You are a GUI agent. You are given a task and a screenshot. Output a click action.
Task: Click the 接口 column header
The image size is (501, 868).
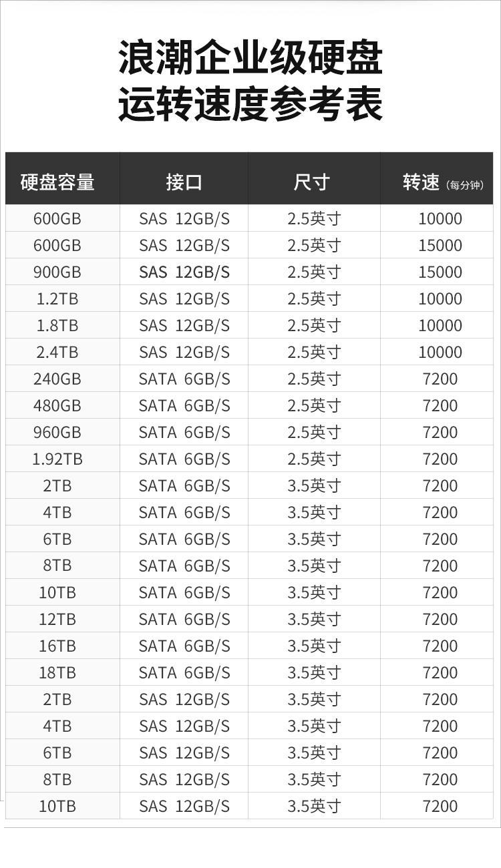pyautogui.click(x=184, y=182)
